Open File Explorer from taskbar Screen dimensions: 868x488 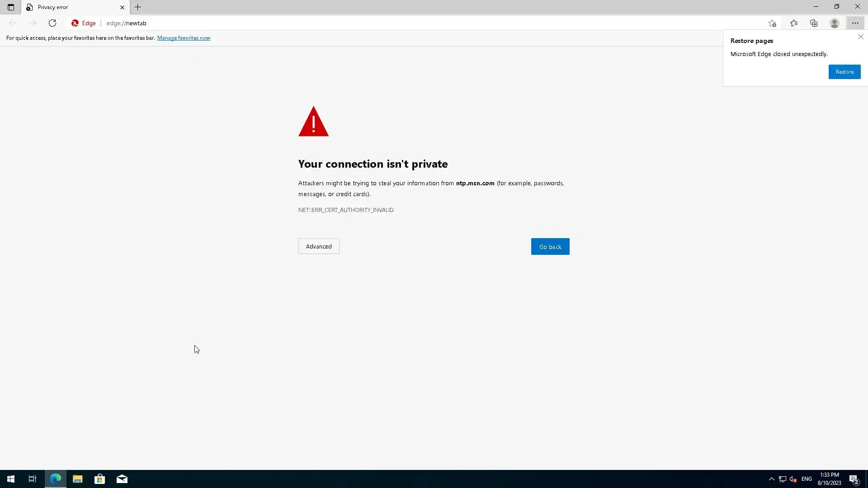[77, 479]
